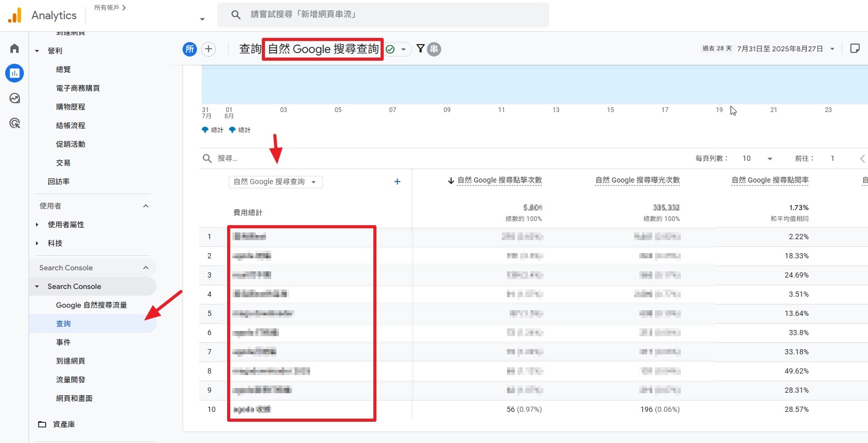Open the report title dropdown caret
Viewport: 868px width, 443px height.
pos(403,49)
